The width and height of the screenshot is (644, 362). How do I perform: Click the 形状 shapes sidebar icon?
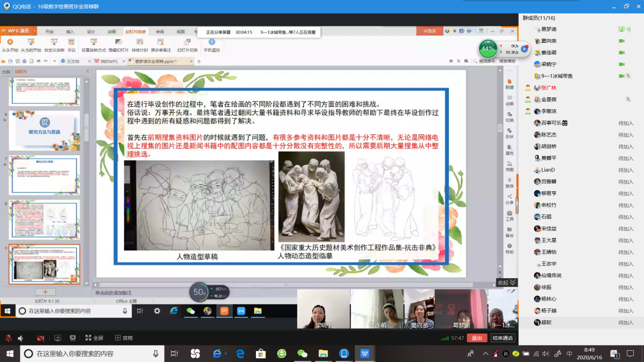coord(509,132)
